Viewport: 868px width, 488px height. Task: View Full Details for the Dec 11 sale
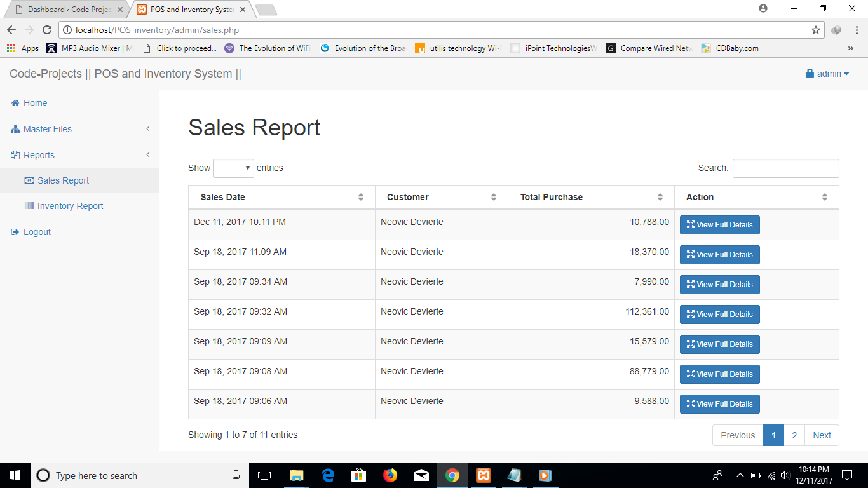[x=719, y=224]
